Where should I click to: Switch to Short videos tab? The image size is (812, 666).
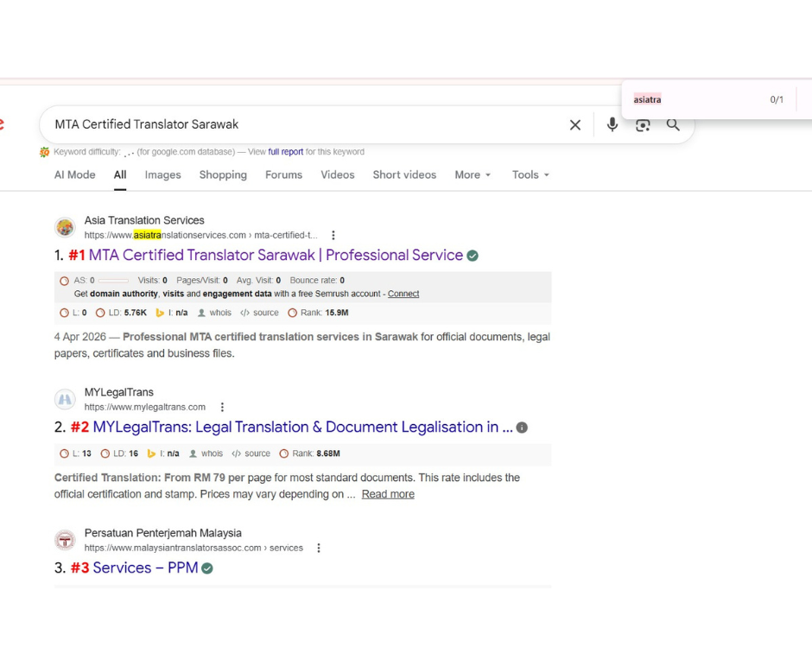click(404, 175)
